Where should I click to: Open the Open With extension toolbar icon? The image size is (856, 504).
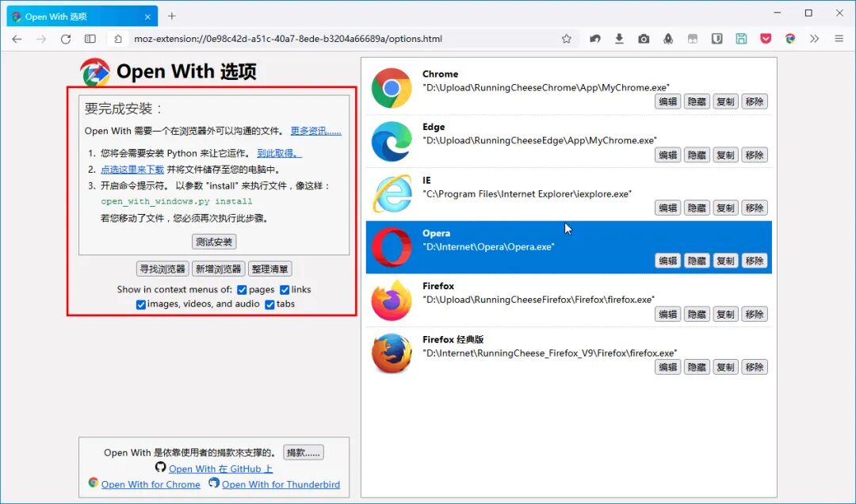tap(790, 39)
